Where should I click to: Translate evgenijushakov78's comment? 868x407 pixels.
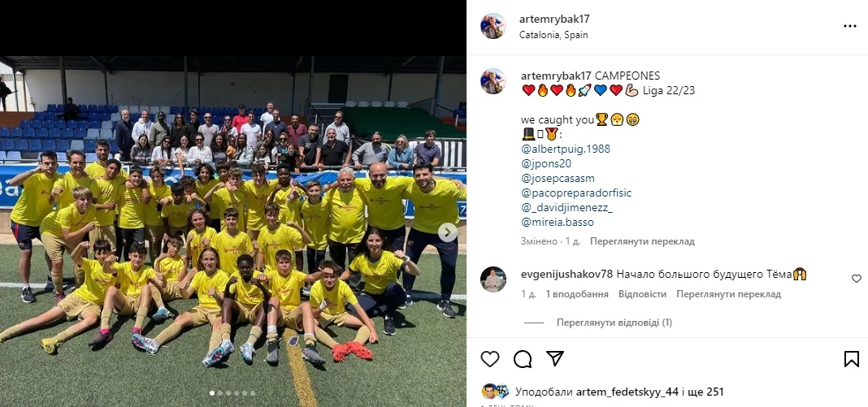[728, 294]
